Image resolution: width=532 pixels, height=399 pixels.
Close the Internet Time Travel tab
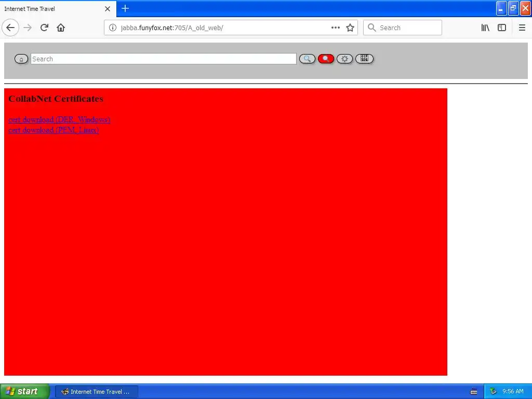(x=108, y=9)
